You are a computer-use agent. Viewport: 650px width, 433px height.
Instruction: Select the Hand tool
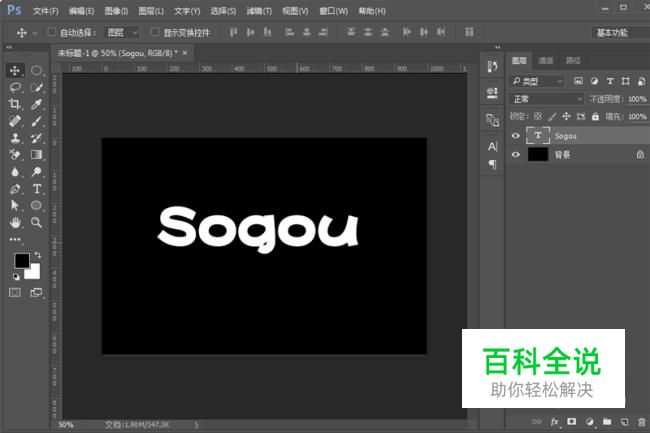pyautogui.click(x=15, y=223)
